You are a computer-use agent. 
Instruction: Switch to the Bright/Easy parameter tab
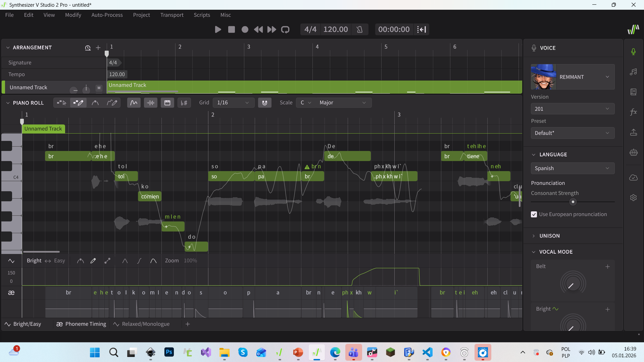[x=23, y=324]
